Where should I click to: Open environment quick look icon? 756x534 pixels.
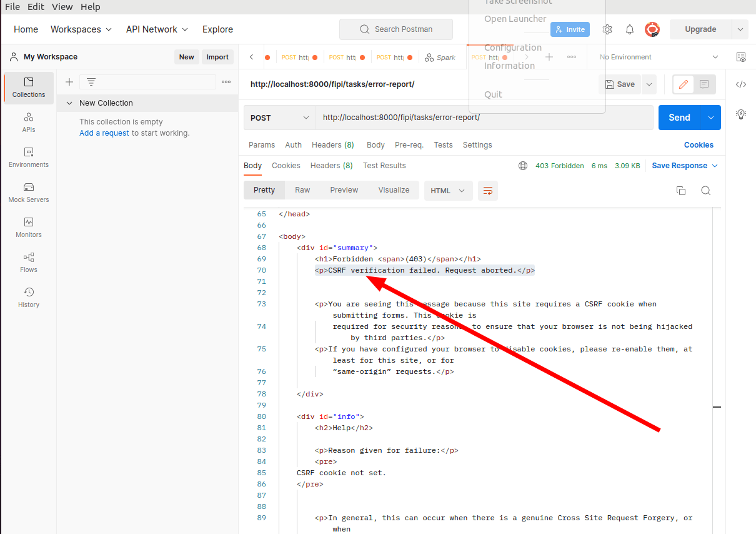pyautogui.click(x=741, y=57)
